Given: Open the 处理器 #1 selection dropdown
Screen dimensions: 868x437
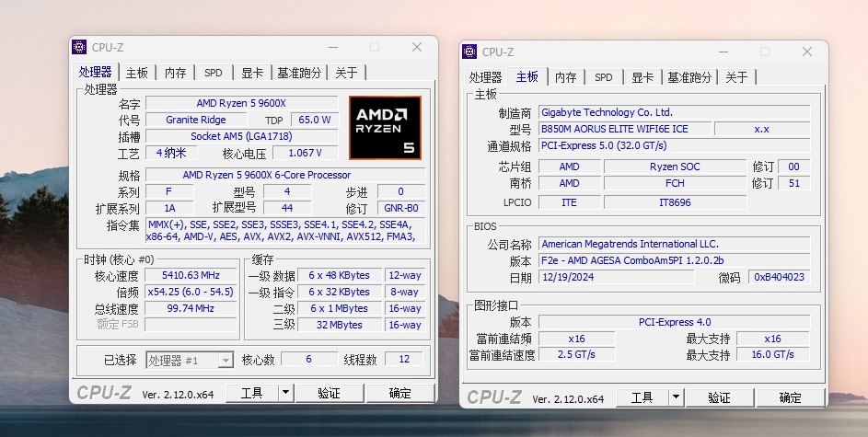Looking at the screenshot, I should [190, 360].
